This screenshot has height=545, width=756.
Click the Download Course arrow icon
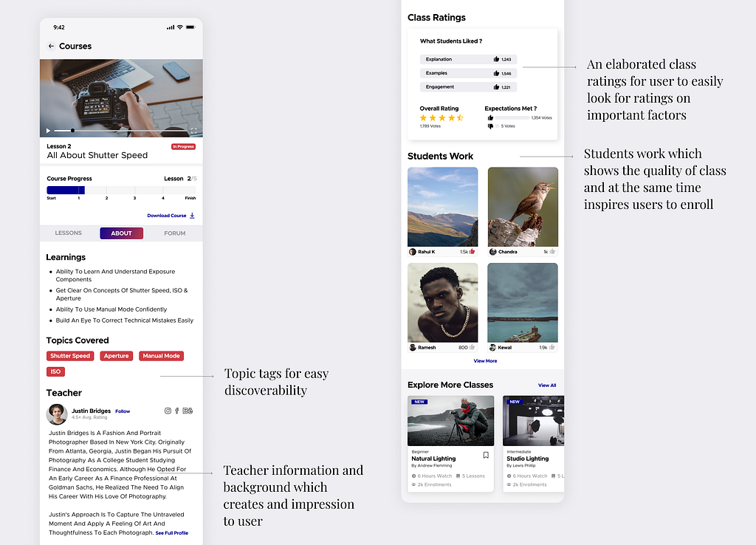pyautogui.click(x=192, y=216)
